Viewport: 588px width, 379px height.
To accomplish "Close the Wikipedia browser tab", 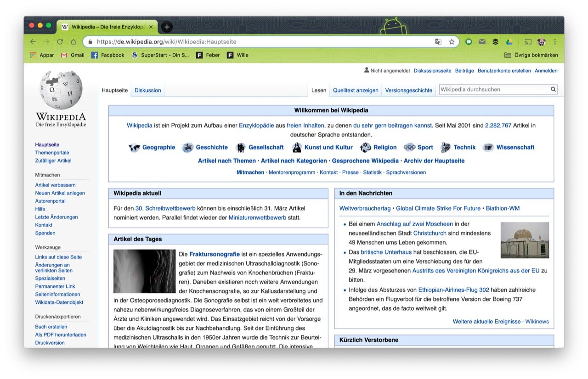I will [151, 27].
